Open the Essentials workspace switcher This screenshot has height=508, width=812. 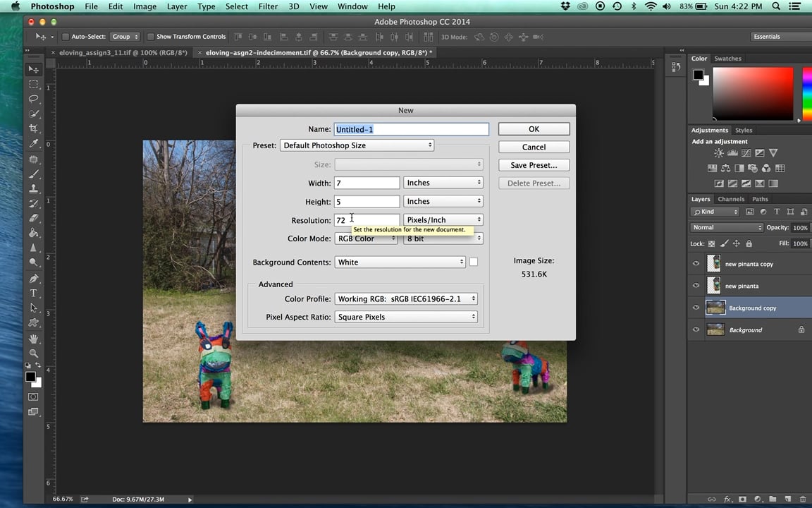[781, 37]
